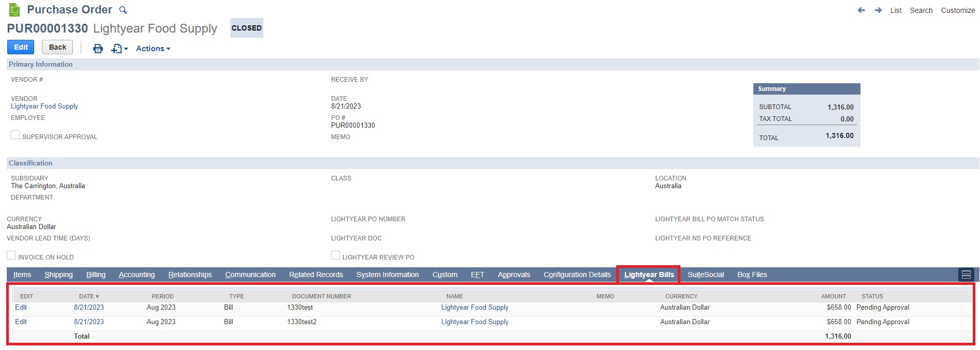Switch to the Relationships tab

[x=190, y=275]
